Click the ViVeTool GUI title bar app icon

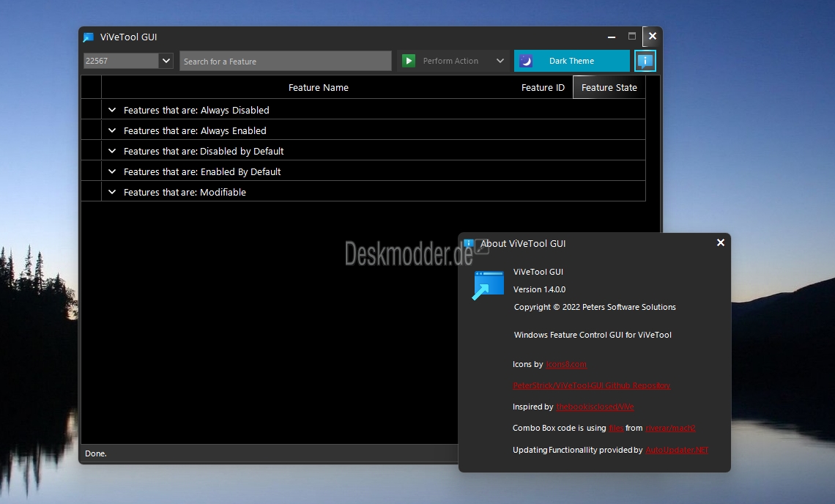tap(89, 37)
